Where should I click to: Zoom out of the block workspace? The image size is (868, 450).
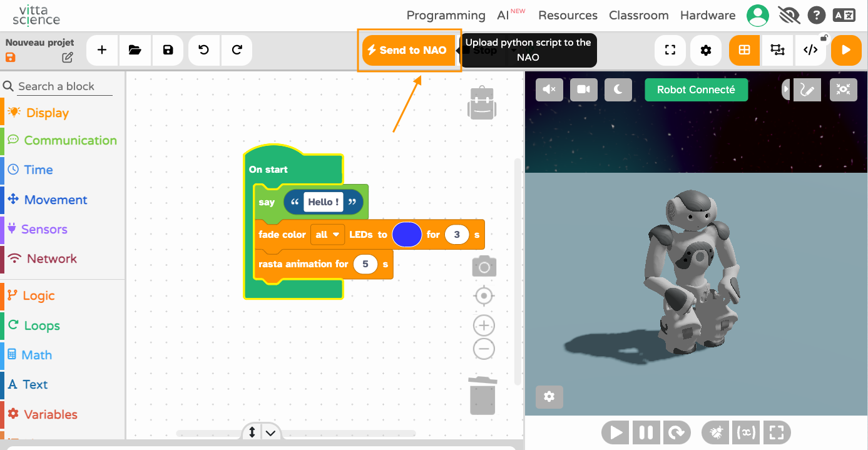tap(484, 349)
